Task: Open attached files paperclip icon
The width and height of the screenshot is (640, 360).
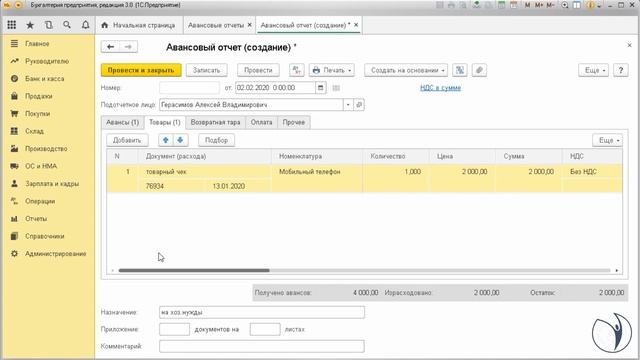Action: pos(479,70)
